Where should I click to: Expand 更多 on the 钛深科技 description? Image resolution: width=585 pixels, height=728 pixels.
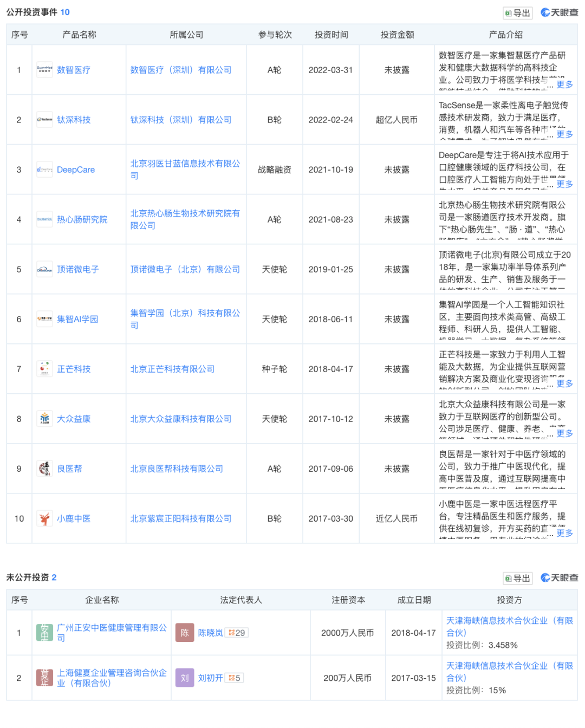[564, 134]
